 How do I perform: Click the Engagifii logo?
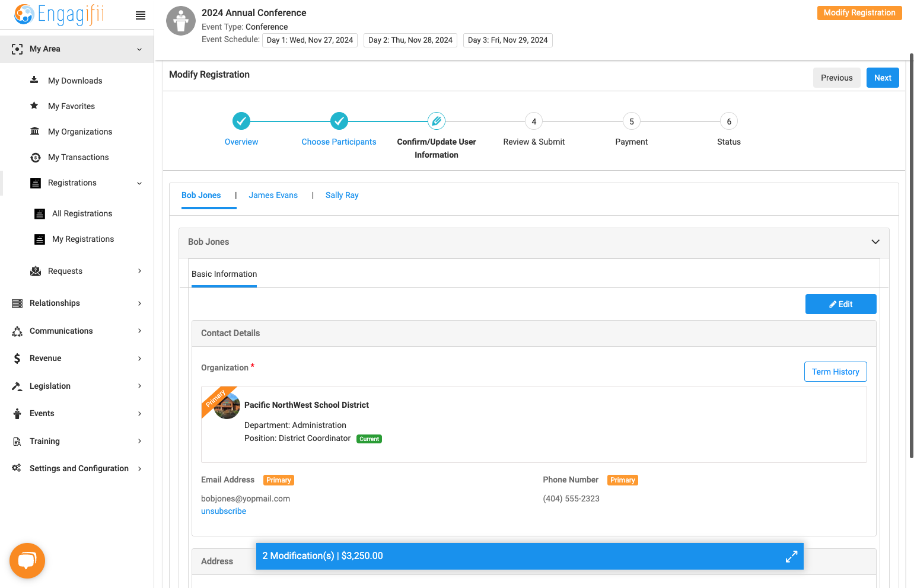coord(59,14)
